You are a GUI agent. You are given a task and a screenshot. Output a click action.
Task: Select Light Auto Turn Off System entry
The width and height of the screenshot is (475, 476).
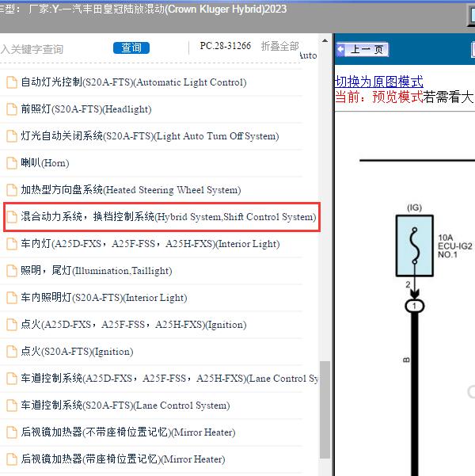point(150,136)
